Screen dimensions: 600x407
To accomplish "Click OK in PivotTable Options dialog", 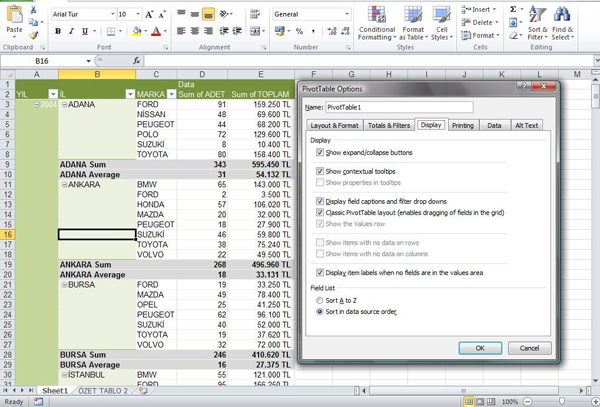I will [x=480, y=348].
